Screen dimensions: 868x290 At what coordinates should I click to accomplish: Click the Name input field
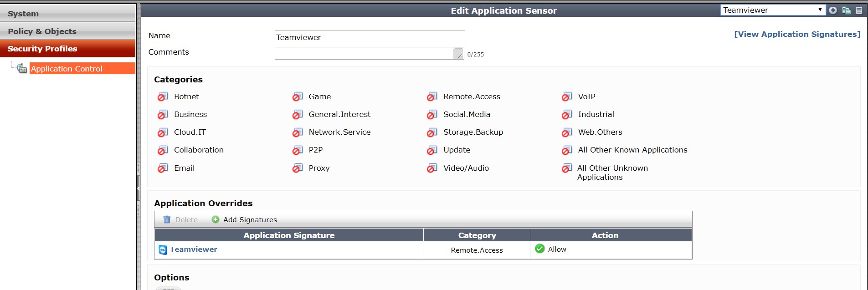370,37
